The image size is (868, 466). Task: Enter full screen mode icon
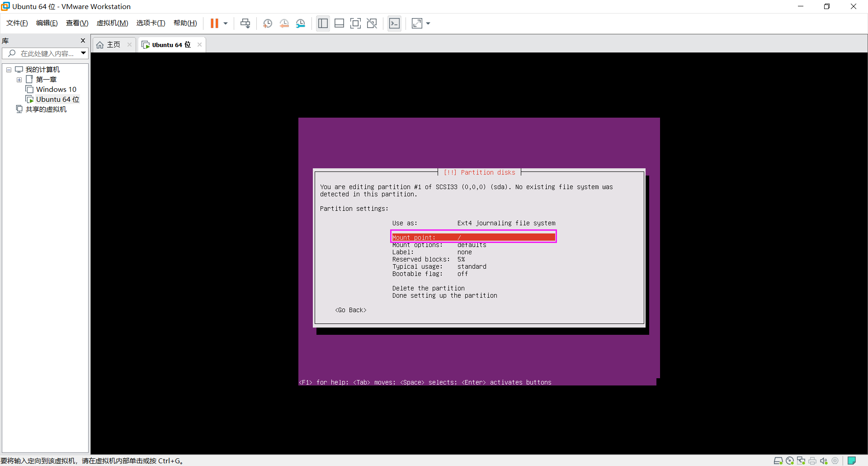tap(356, 24)
